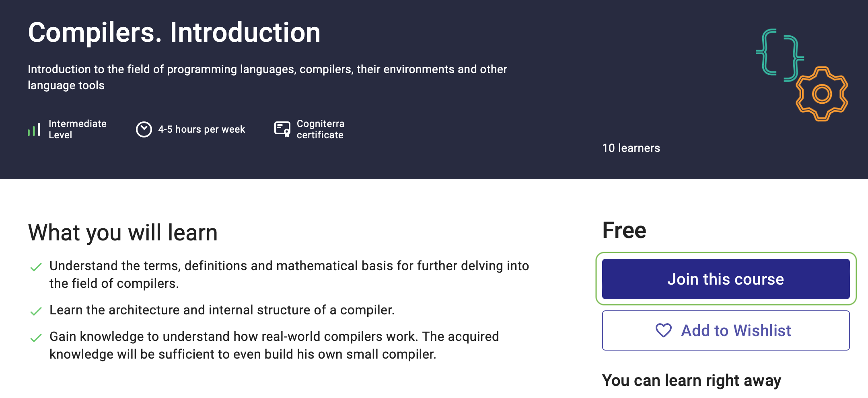
Task: Click the Compilers. Introduction title
Action: coord(174,32)
